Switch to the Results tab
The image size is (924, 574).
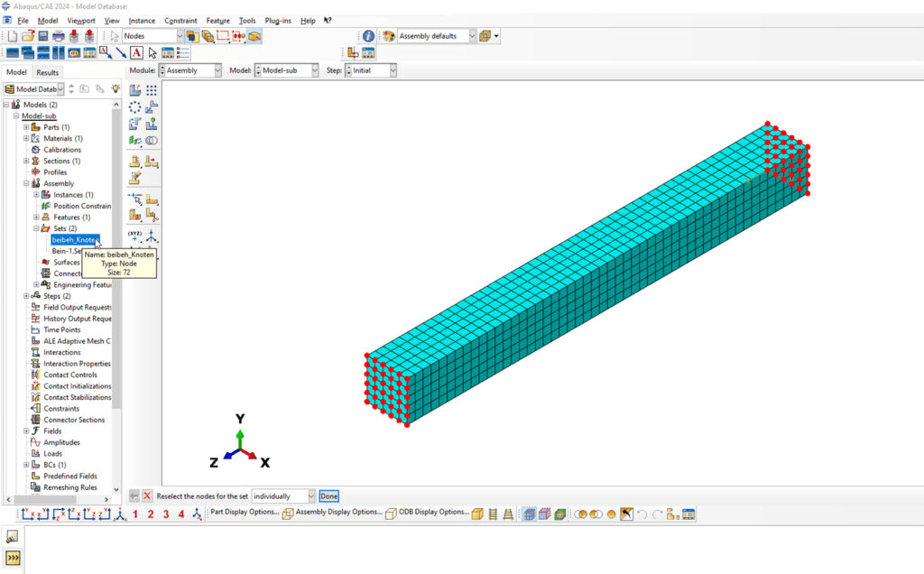tap(47, 72)
